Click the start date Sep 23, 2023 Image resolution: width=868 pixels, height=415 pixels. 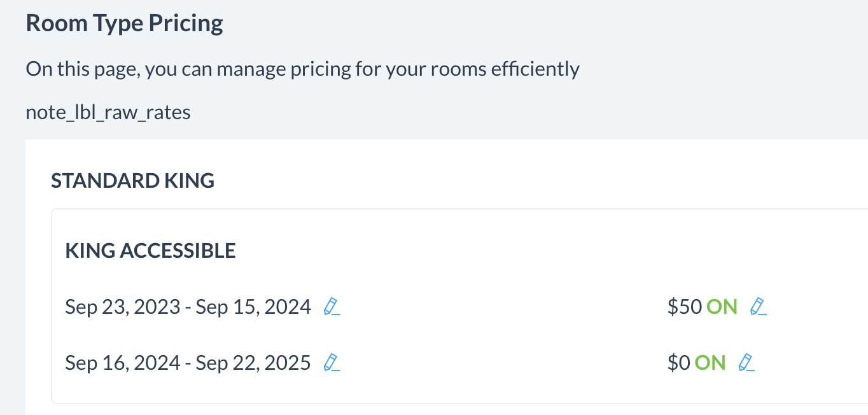tap(123, 307)
